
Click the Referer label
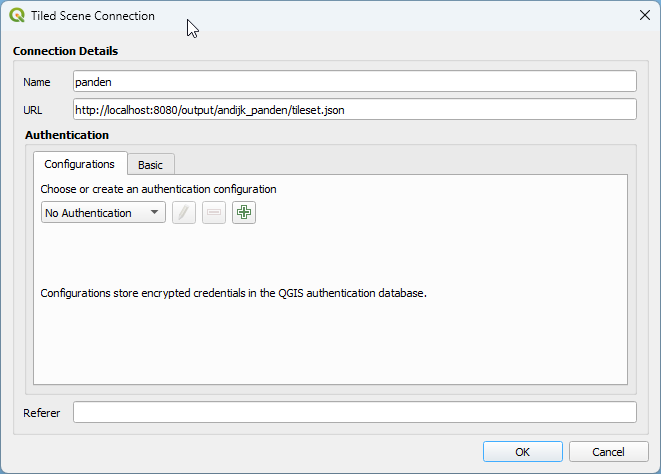point(41,413)
